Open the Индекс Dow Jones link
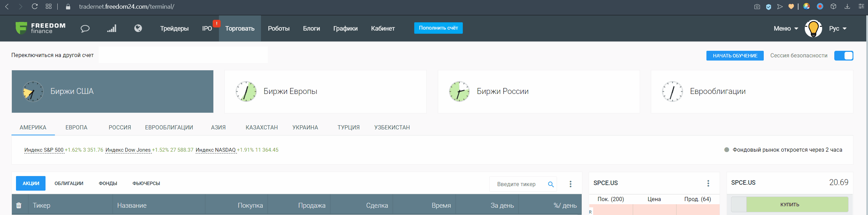 click(x=128, y=150)
